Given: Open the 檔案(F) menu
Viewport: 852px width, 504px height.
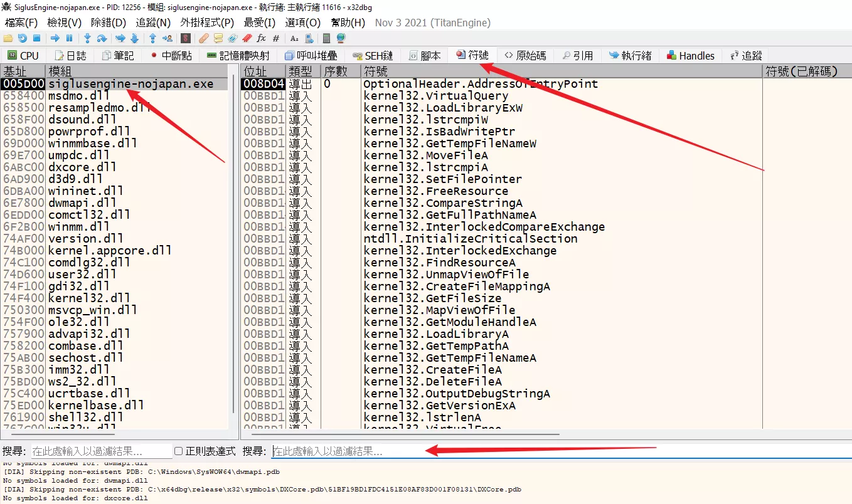Looking at the screenshot, I should pyautogui.click(x=21, y=23).
